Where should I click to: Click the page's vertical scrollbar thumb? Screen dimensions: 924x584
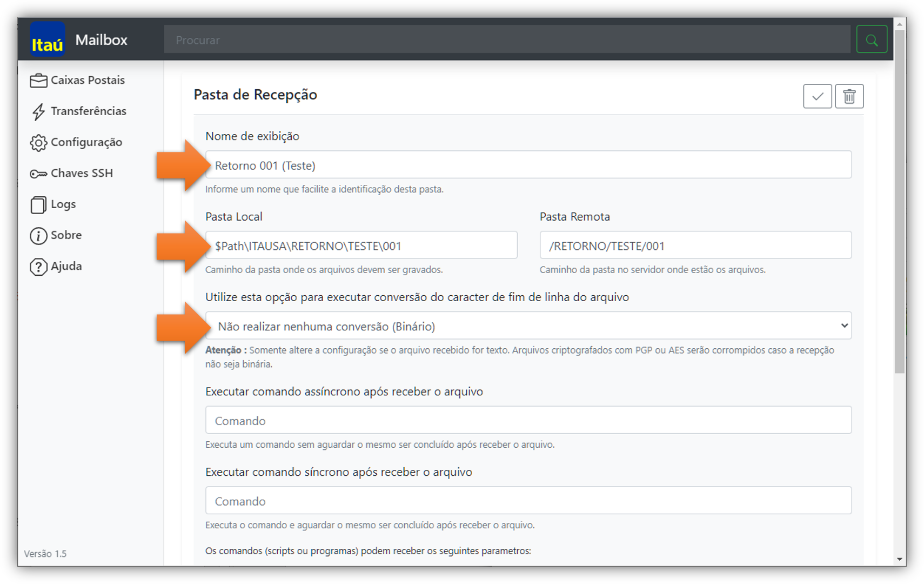coord(900,201)
